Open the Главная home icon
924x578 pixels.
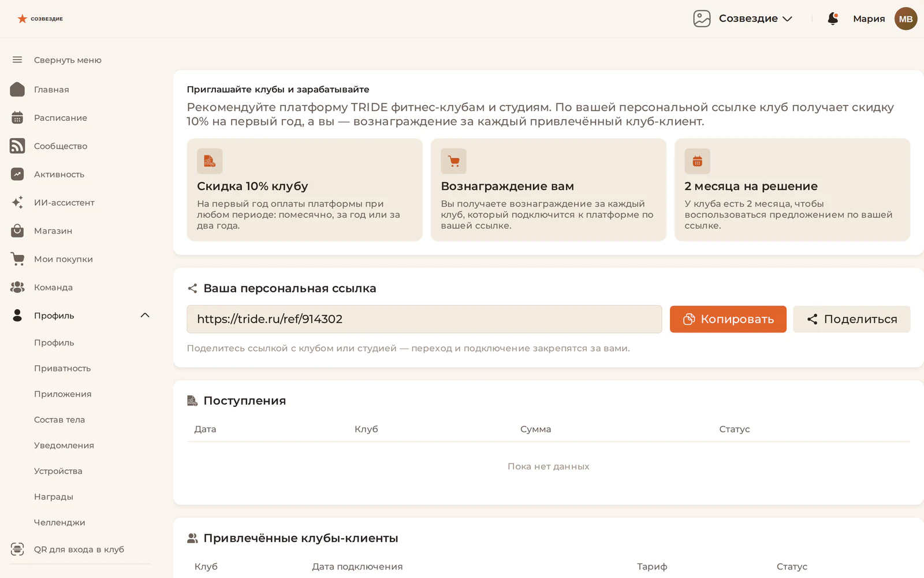click(17, 89)
